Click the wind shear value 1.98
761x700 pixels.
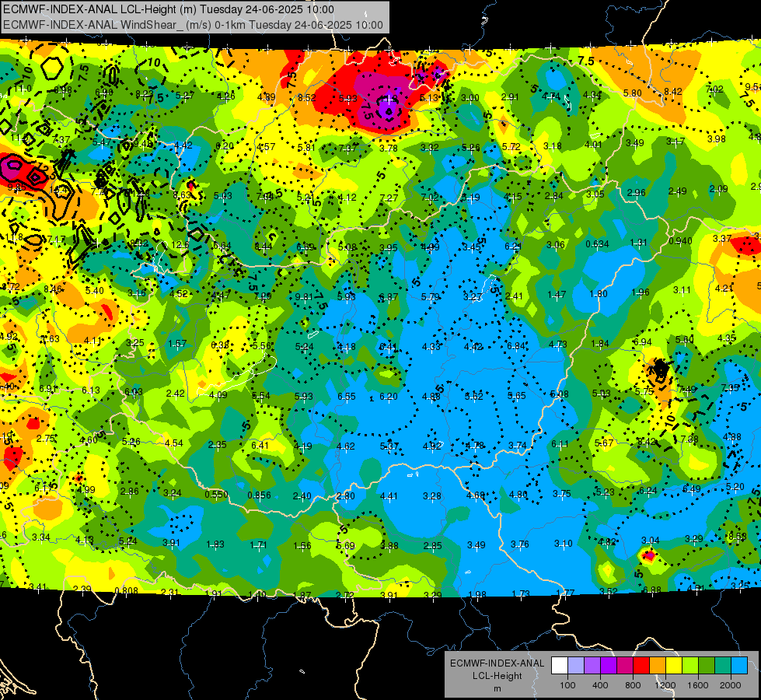[x=477, y=594]
